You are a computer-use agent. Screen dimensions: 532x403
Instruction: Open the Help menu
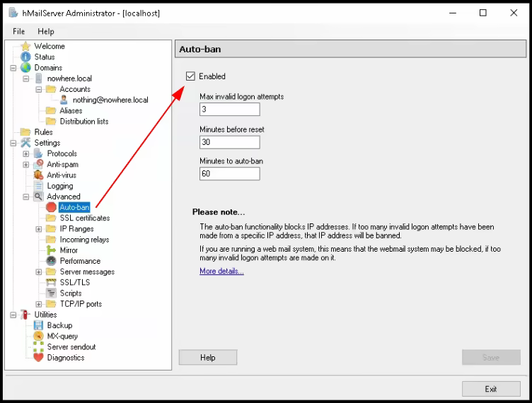pyautogui.click(x=46, y=32)
